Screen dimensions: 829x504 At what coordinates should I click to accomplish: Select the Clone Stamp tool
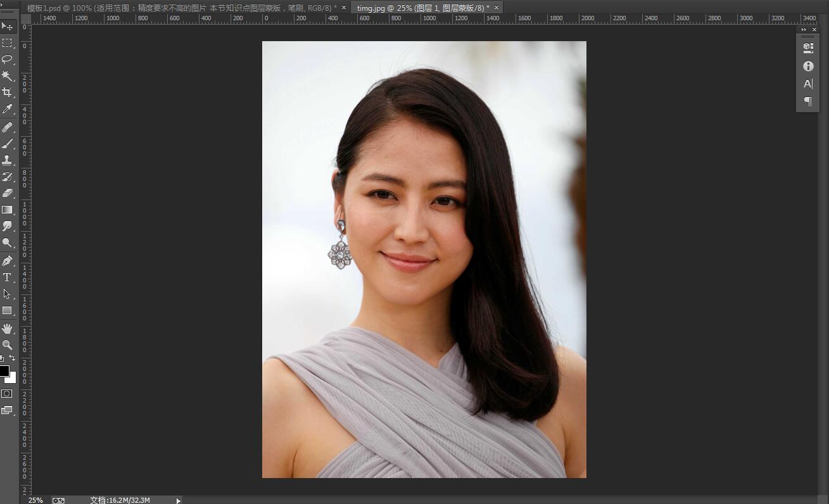tap(7, 160)
